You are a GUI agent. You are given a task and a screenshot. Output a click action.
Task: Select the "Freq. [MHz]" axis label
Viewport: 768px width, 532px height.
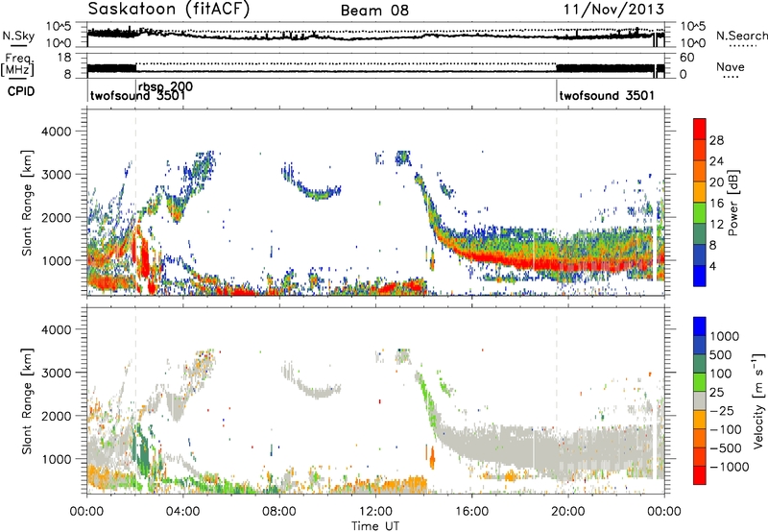pyautogui.click(x=17, y=64)
